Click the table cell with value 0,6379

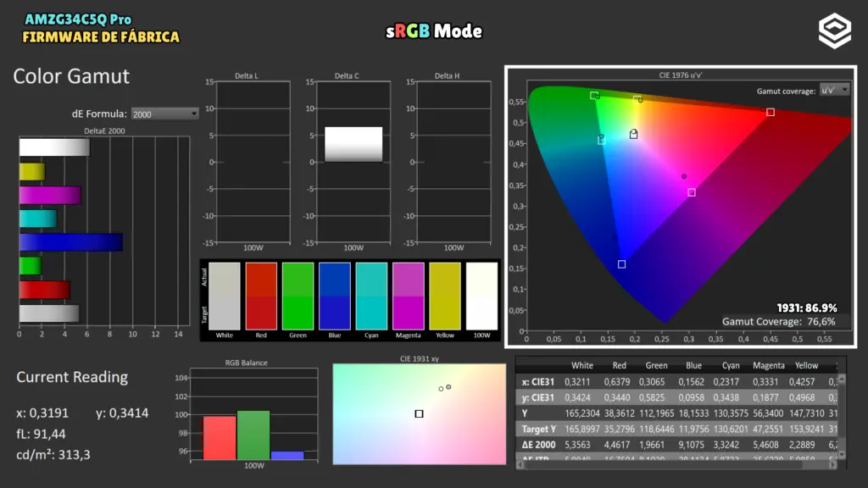click(617, 382)
